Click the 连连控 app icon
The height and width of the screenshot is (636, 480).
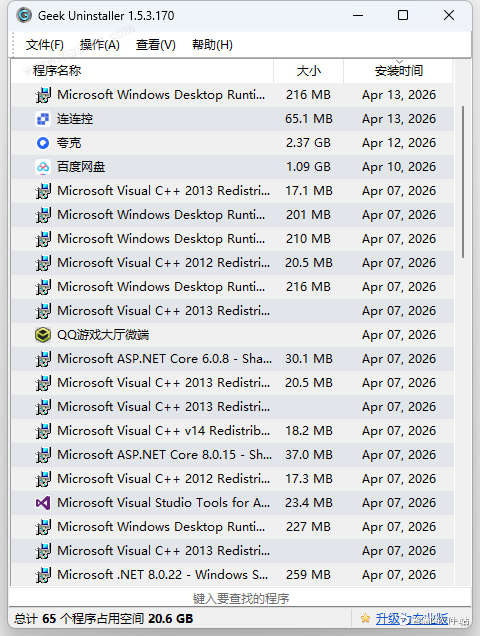(43, 119)
